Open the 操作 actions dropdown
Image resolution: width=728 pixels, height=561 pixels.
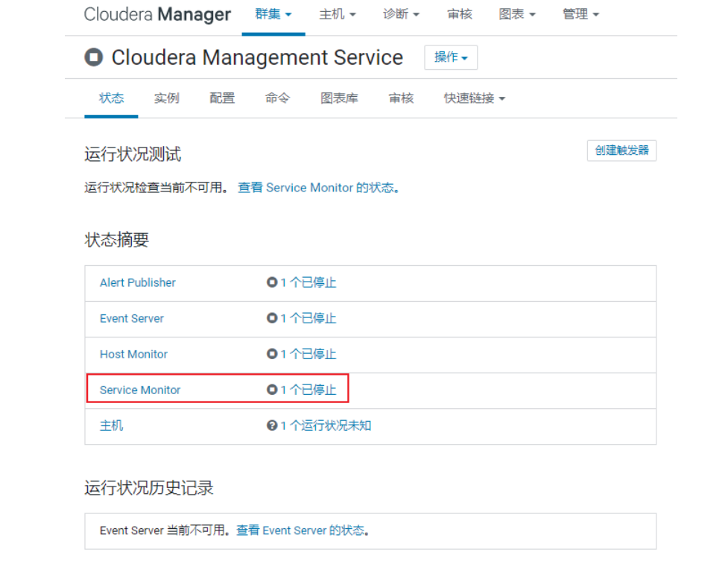pos(451,57)
